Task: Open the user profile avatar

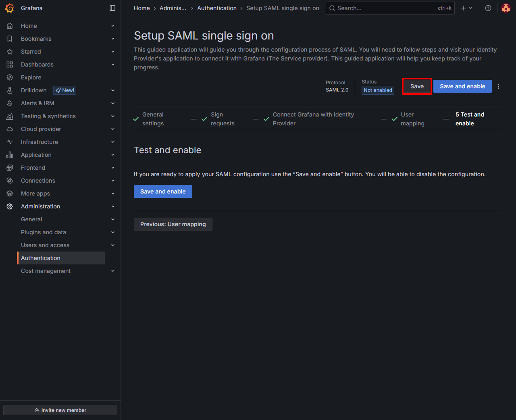Action: point(506,8)
